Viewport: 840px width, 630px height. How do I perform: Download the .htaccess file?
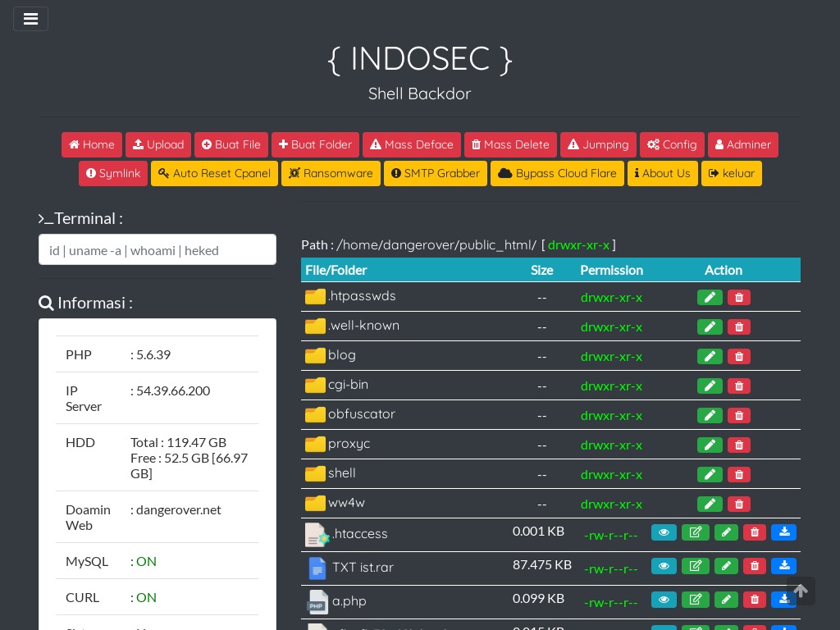point(783,532)
